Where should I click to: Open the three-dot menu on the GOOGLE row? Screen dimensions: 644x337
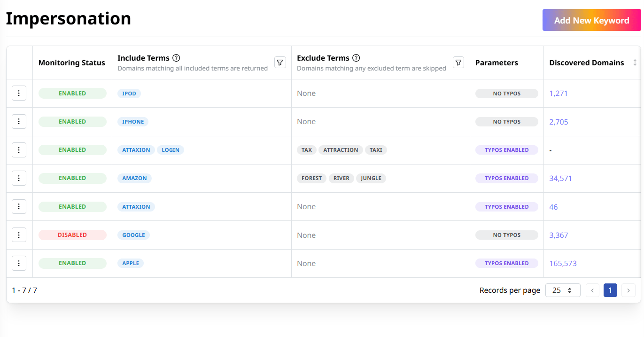(19, 235)
